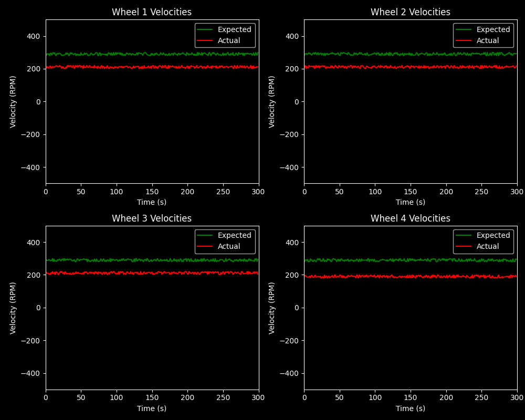The height and width of the screenshot is (420, 525).
Task: Click the 300 tick label on Wheel 4 x-axis
Action: click(518, 397)
